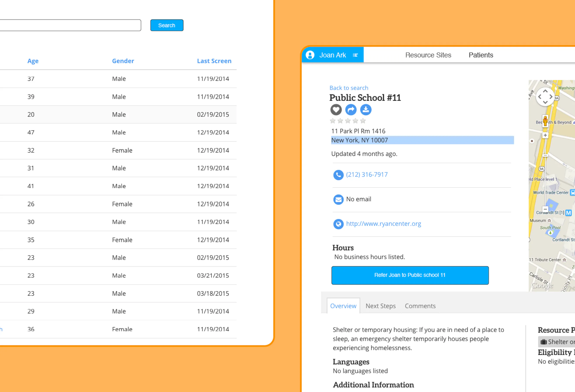575x392 pixels.
Task: Click the Updated 4 months ago text
Action: [364, 154]
